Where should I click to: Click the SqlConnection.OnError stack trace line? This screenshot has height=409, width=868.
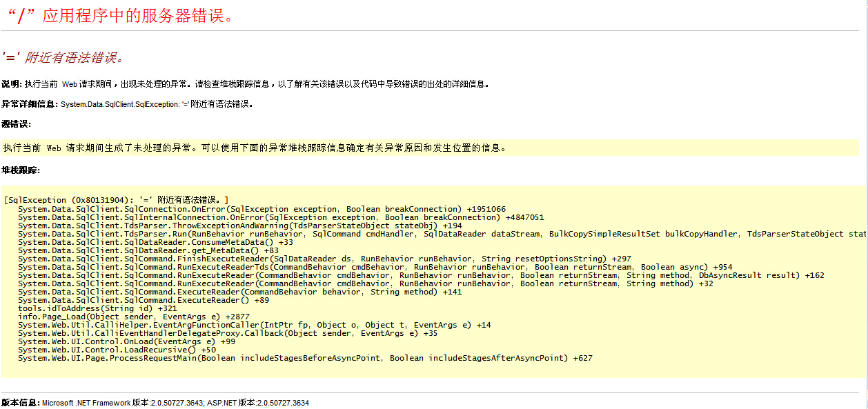click(x=262, y=209)
